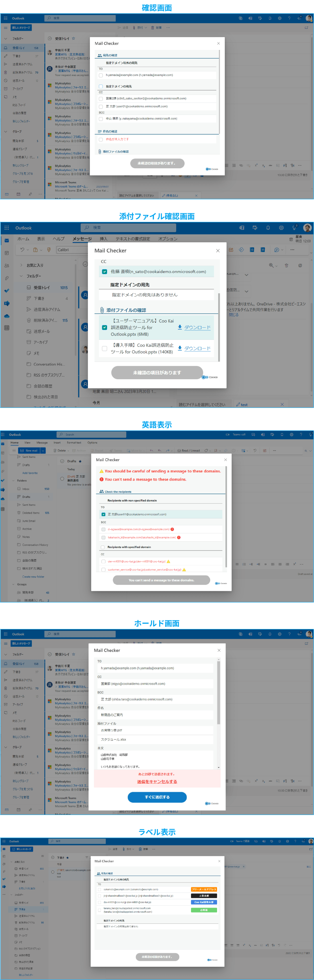Open the notifications bell in the 添付ファイル確認画面 header
314x980 pixels.
268,228
